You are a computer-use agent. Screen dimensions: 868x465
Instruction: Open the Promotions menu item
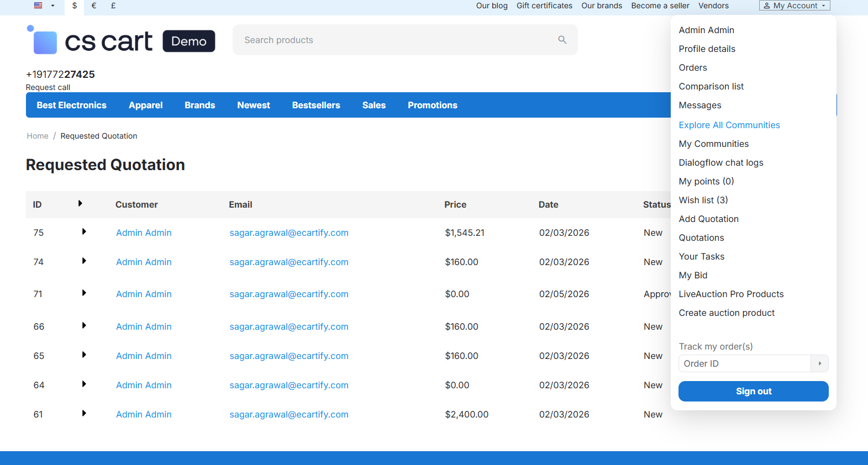tap(432, 105)
